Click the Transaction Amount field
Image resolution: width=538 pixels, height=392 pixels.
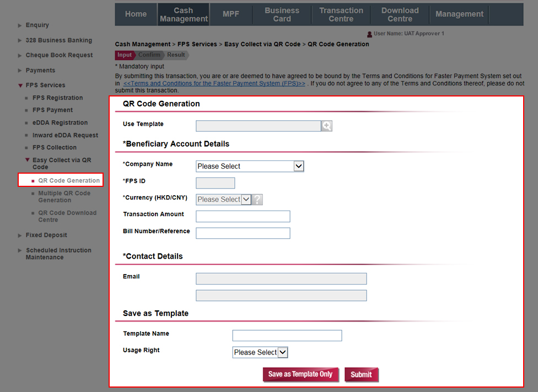tap(243, 216)
